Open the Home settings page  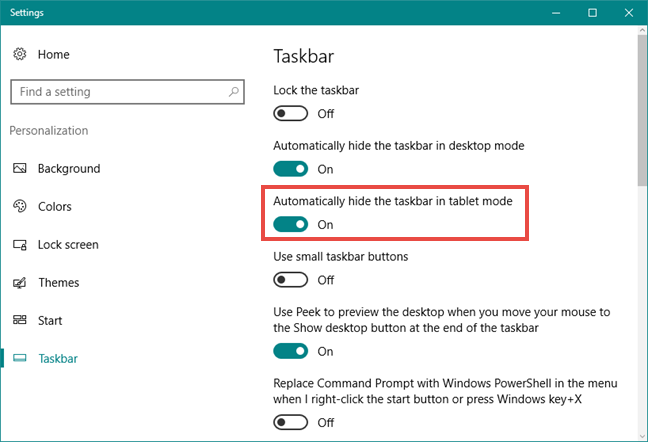pyautogui.click(x=53, y=54)
